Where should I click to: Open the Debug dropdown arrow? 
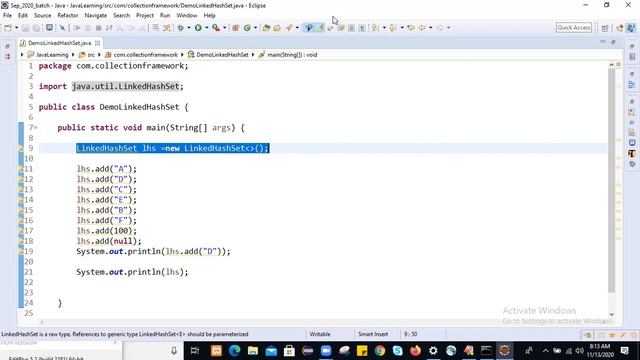189,28
